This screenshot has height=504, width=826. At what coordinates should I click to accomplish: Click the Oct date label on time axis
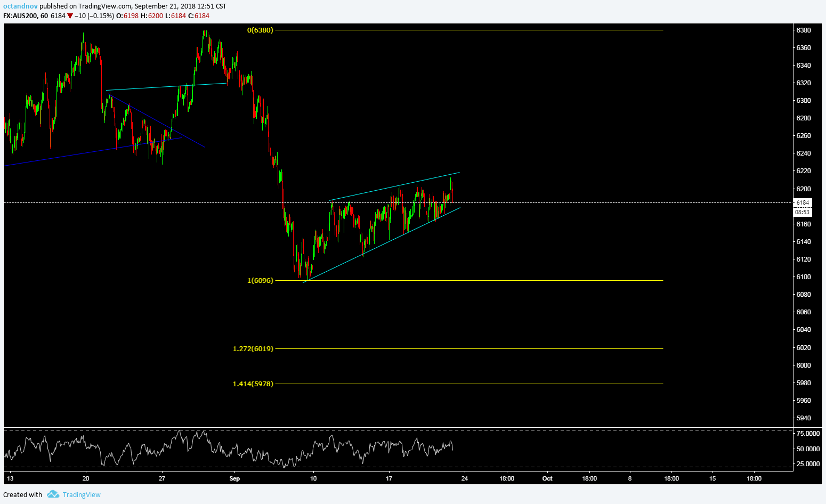[547, 478]
